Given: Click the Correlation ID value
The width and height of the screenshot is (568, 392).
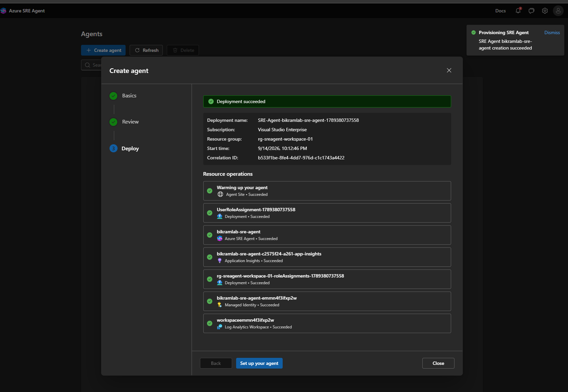Looking at the screenshot, I should pos(301,158).
